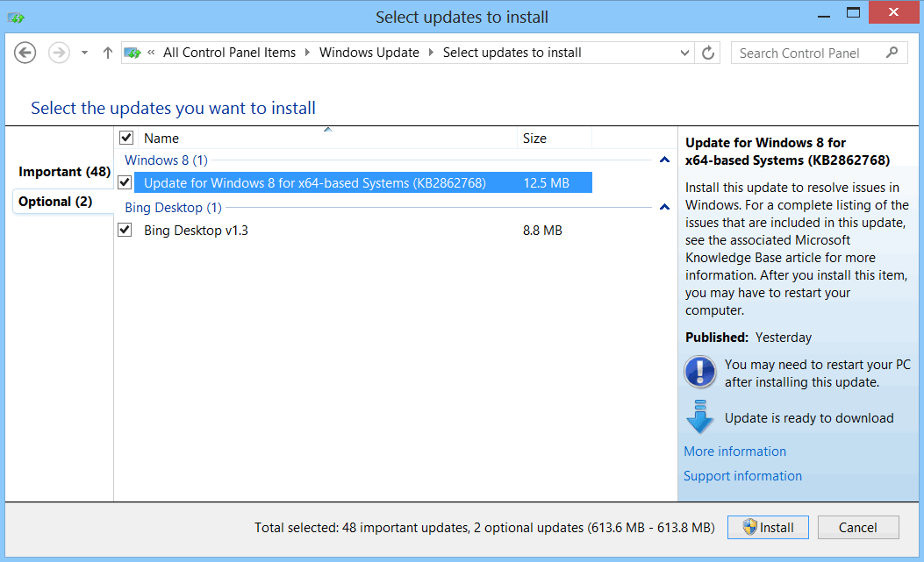Maximize the Select updates window
This screenshot has width=924, height=562.
pos(853,13)
